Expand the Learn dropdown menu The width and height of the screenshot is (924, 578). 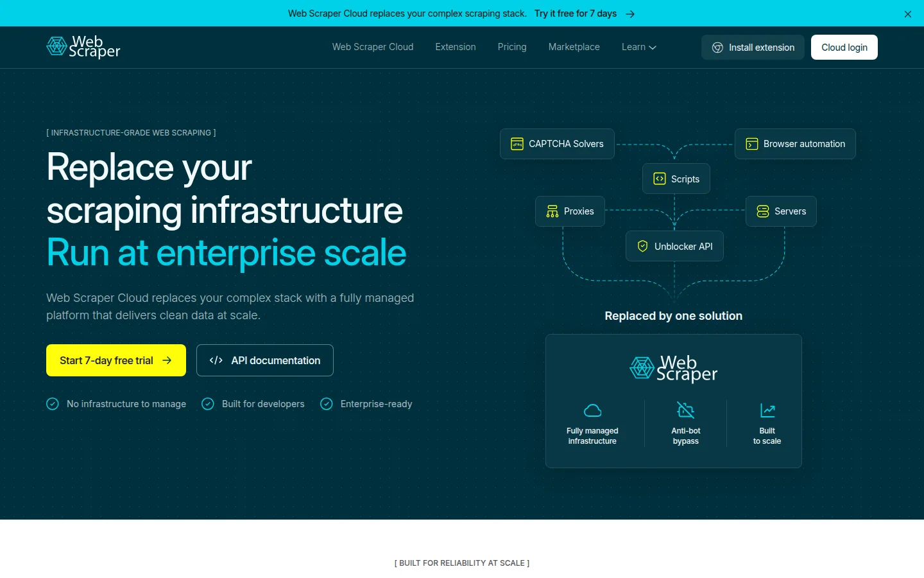(639, 47)
